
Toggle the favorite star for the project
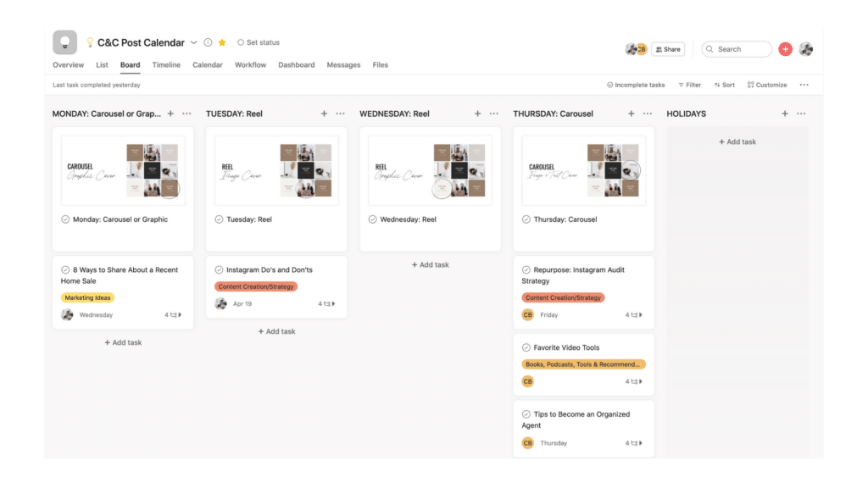pos(222,42)
